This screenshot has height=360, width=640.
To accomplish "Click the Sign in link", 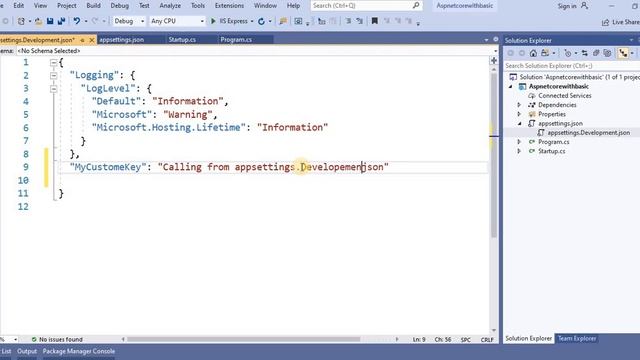I will pos(567,6).
